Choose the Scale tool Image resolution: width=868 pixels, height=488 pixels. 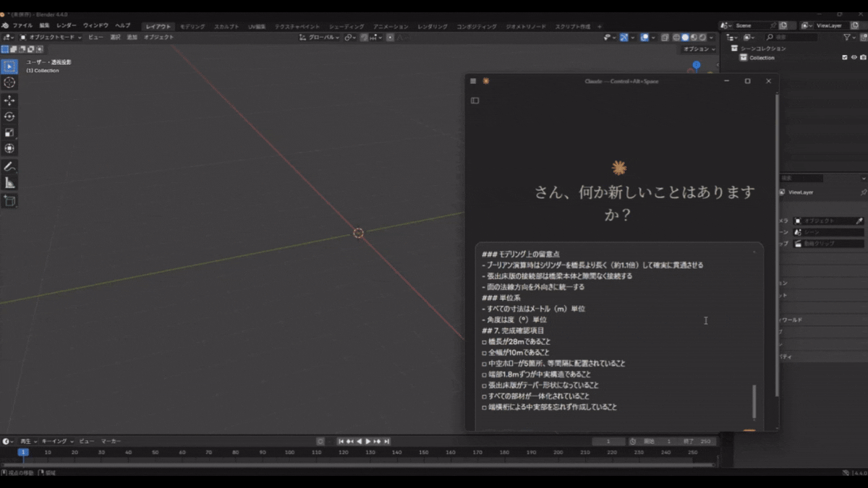click(9, 132)
